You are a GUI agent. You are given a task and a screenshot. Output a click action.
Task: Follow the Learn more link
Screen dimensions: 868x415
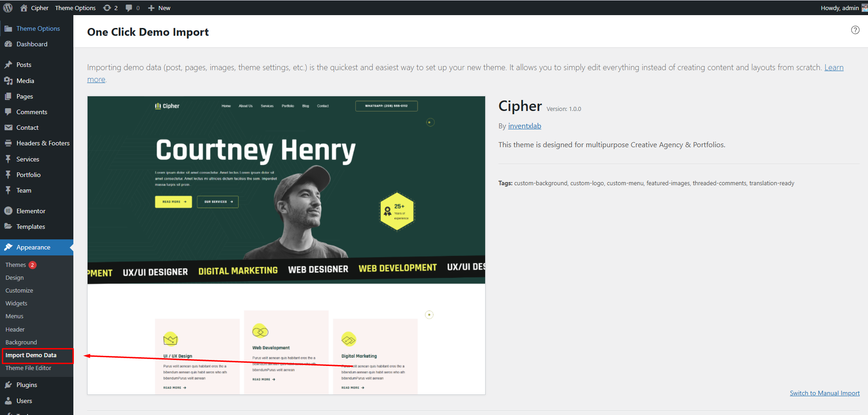[x=834, y=67]
